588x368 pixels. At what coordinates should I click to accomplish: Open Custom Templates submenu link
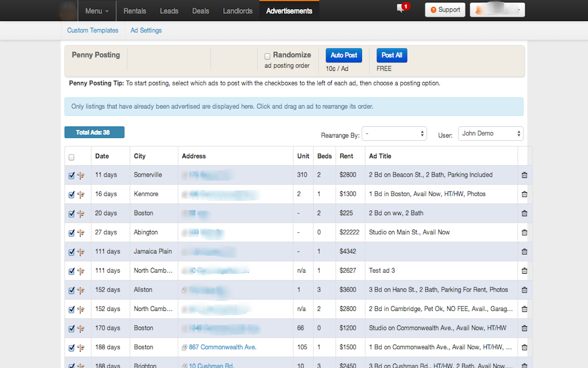click(x=93, y=30)
